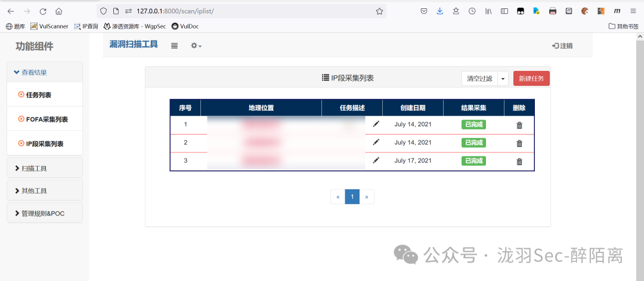This screenshot has height=281, width=644.
Task: Click the 注销 logout link
Action: 562,46
